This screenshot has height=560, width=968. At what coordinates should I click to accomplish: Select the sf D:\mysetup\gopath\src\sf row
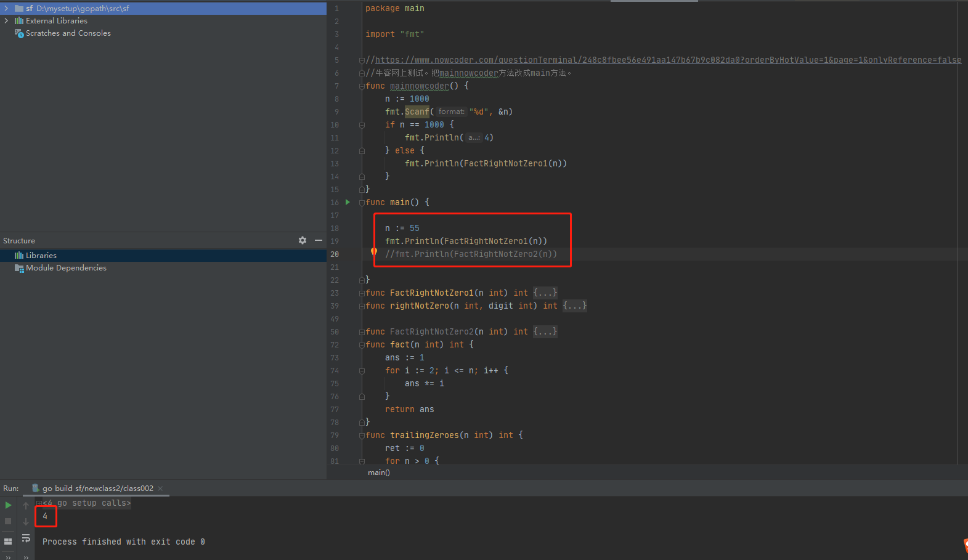tap(163, 8)
